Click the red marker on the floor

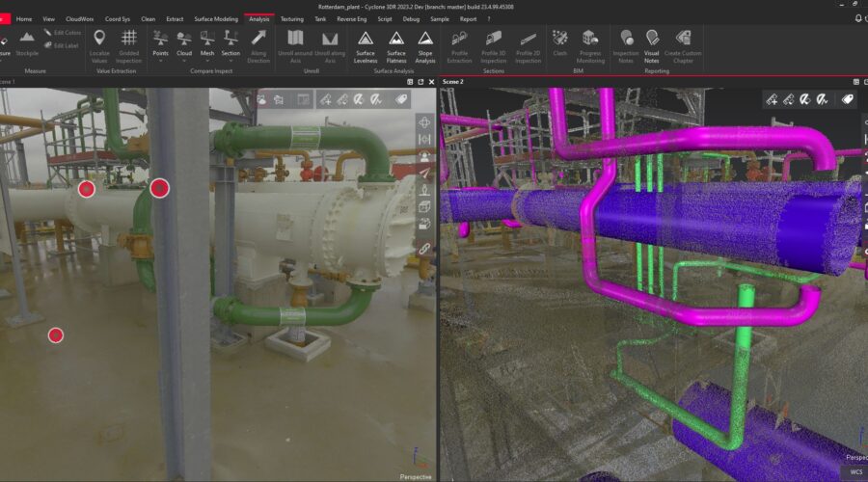pos(56,335)
